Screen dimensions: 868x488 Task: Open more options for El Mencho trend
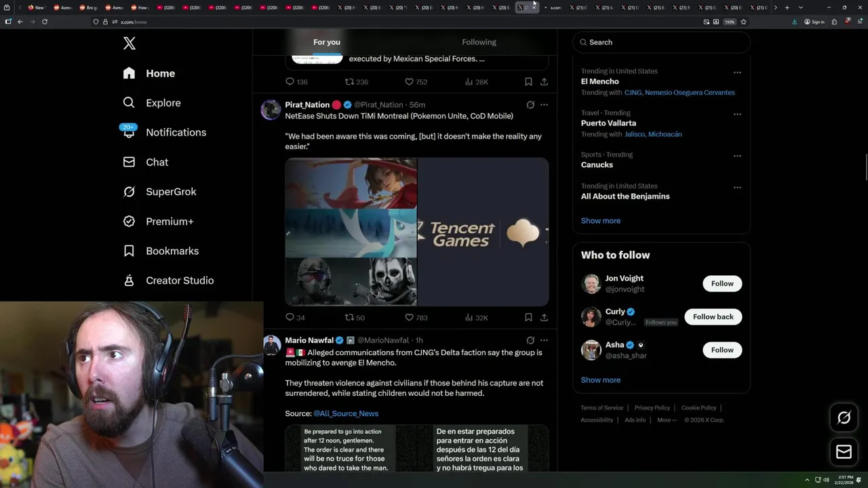(737, 73)
